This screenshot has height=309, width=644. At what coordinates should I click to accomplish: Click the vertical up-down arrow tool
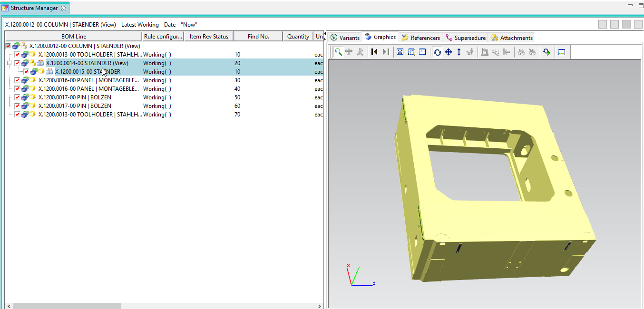tap(459, 52)
